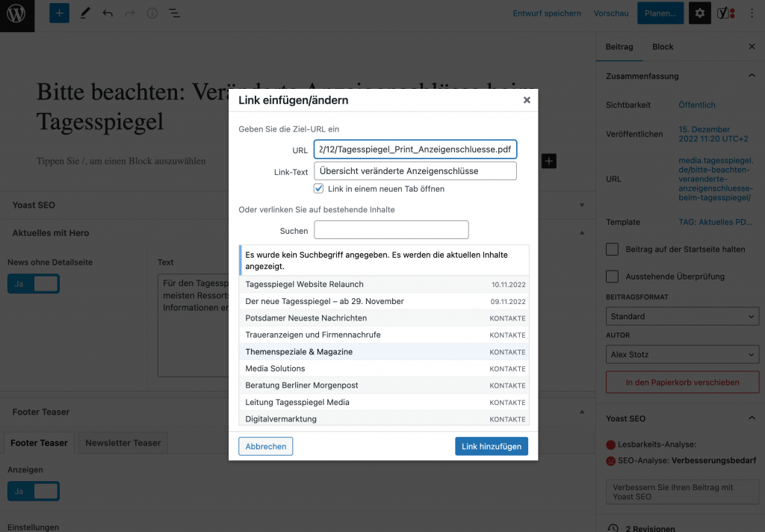The height and width of the screenshot is (532, 765).
Task: Collapse the Zusammenfassung panel
Action: pos(752,75)
